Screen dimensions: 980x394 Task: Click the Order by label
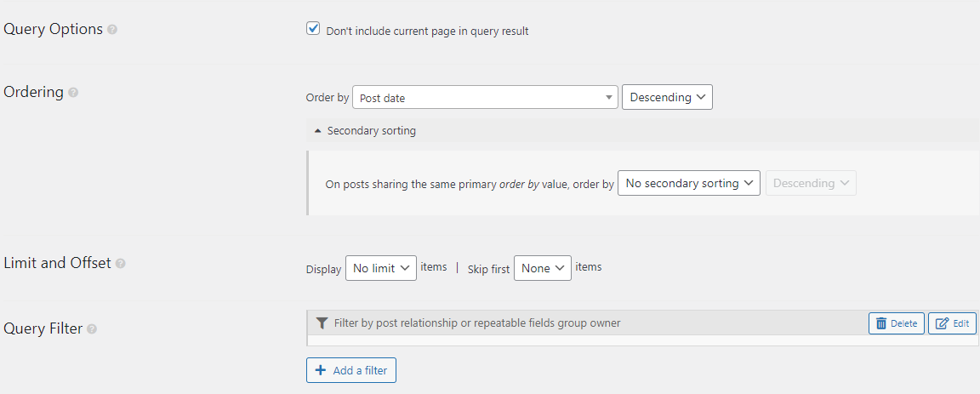point(328,98)
